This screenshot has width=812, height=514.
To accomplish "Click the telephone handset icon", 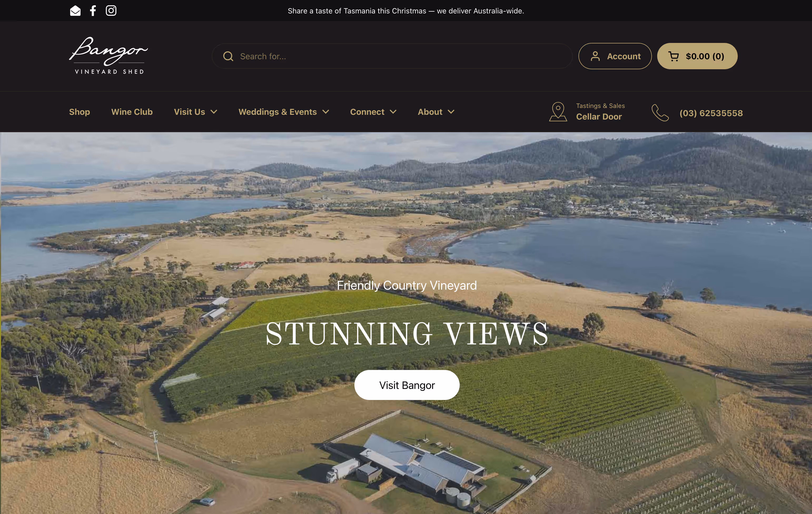I will click(x=660, y=113).
